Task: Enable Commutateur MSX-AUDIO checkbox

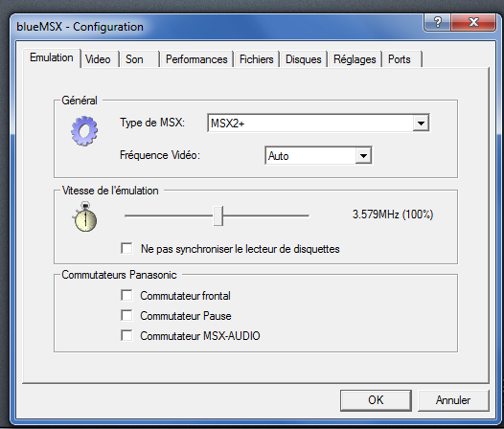Action: click(x=126, y=335)
